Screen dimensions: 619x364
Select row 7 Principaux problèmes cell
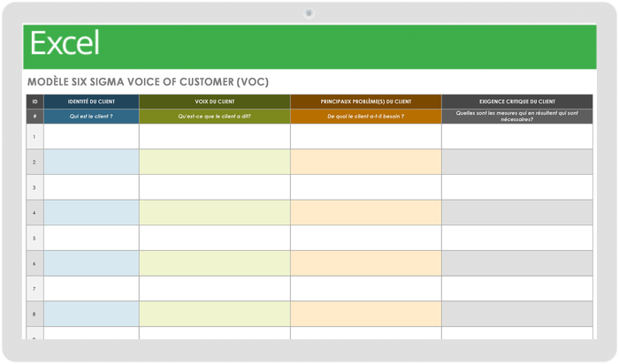coord(366,289)
